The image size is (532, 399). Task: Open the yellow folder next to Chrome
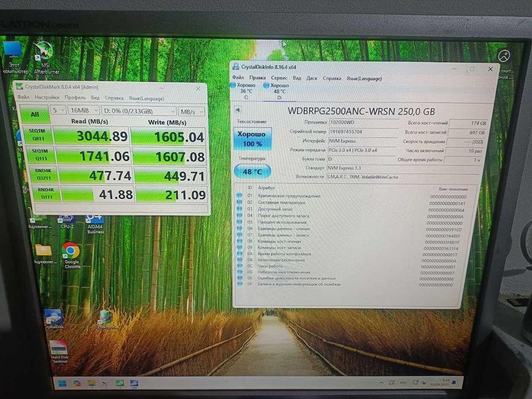point(44,254)
